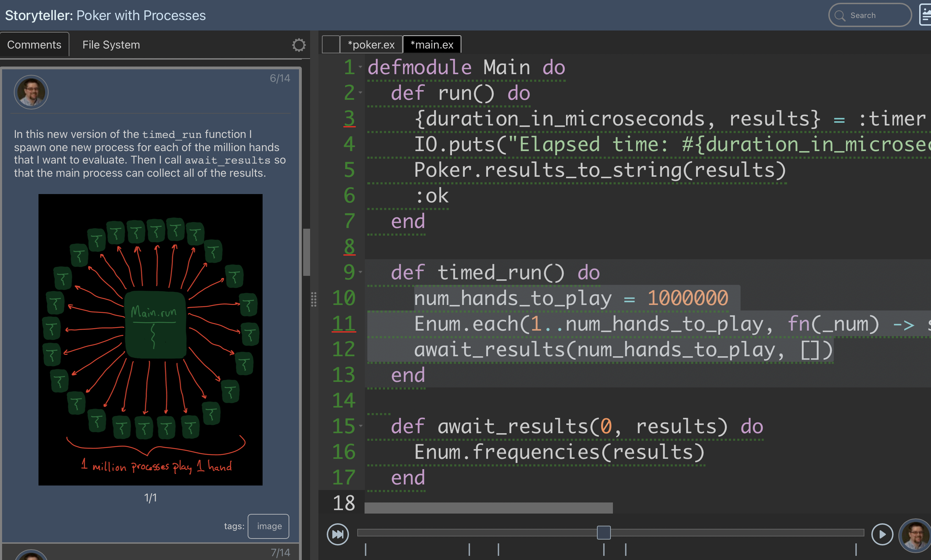The height and width of the screenshot is (560, 931).
Task: Click the Search icon in toolbar
Action: (x=840, y=12)
